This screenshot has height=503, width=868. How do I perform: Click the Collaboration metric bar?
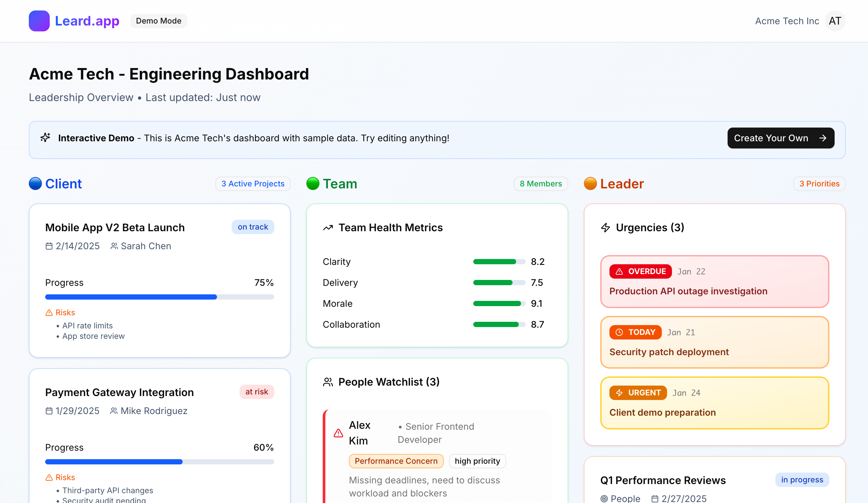click(499, 325)
